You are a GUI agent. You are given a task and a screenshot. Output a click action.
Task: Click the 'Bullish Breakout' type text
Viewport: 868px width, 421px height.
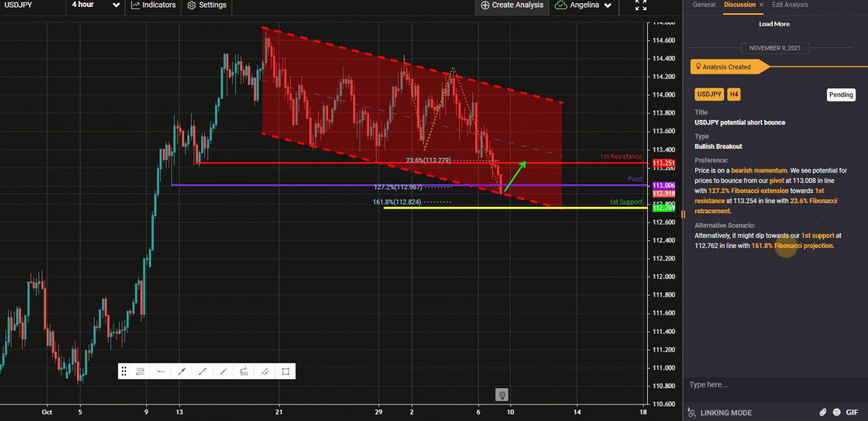[718, 146]
